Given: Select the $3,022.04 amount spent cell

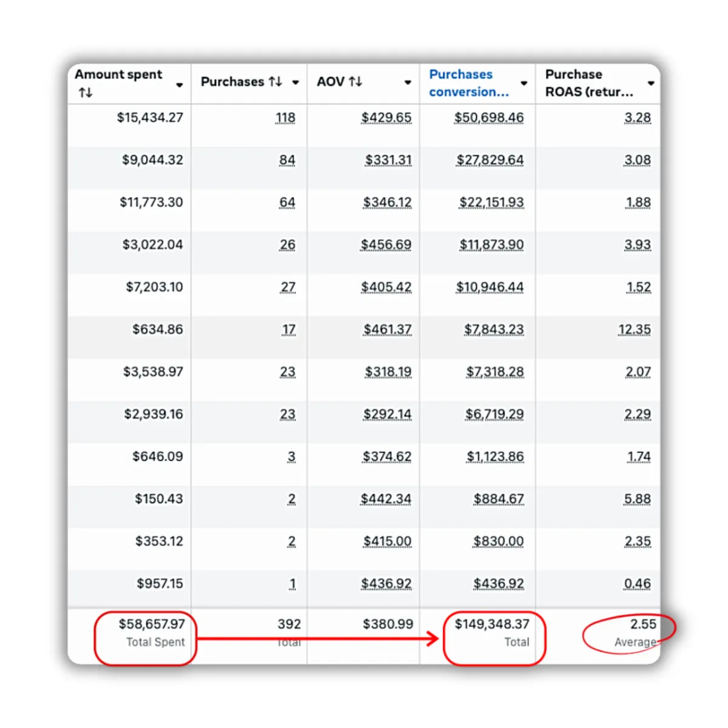Looking at the screenshot, I should click(x=153, y=245).
